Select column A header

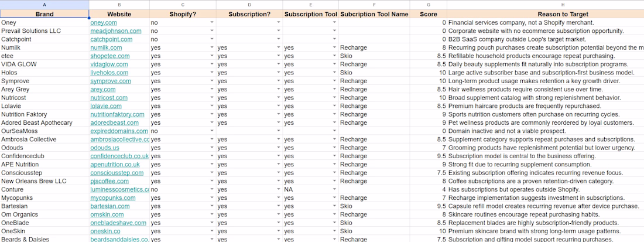(44, 5)
